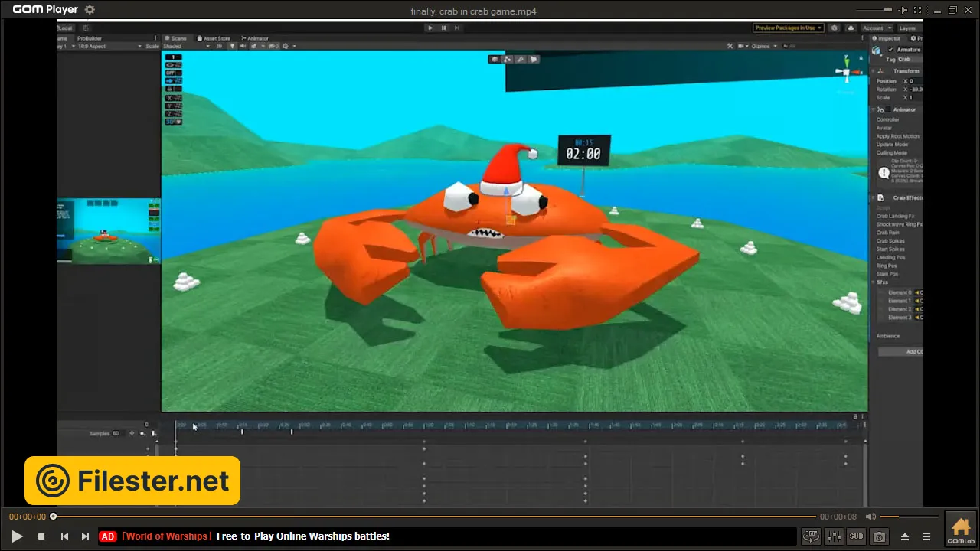Open the GOMLab home button
The height and width of the screenshot is (551, 980).
click(x=961, y=529)
